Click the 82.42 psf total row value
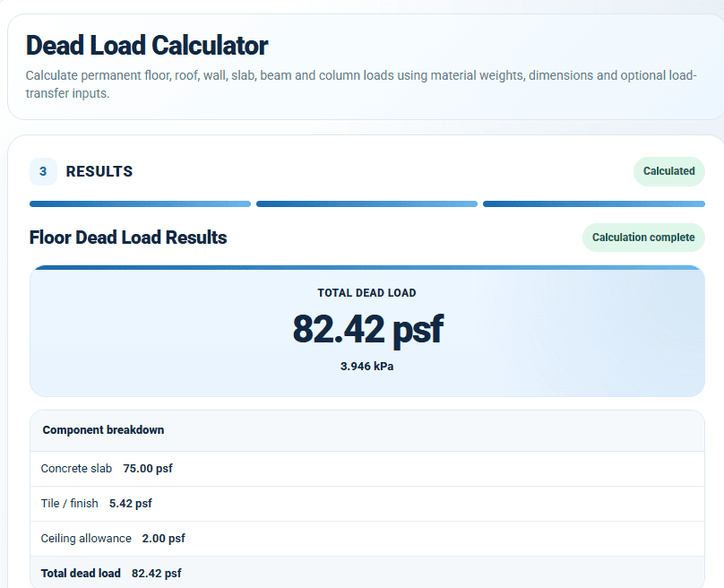 [157, 574]
